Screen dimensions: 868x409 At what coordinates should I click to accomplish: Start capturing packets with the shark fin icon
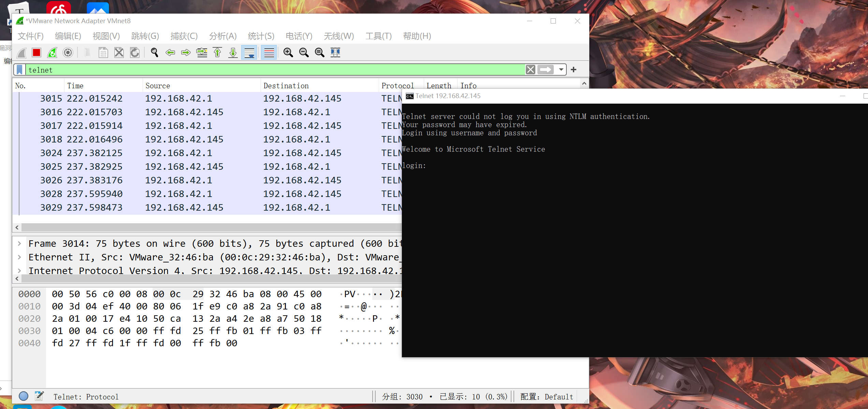[21, 52]
